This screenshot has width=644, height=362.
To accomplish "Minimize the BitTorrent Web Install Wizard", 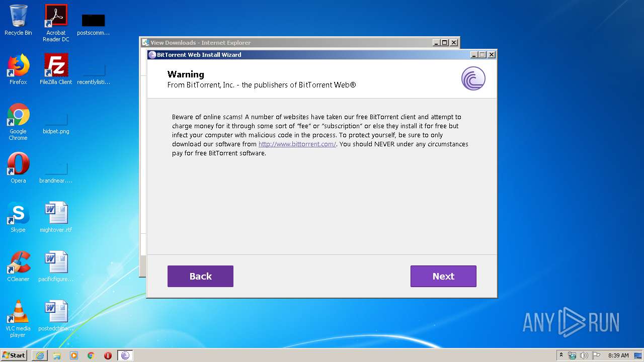I will (474, 55).
